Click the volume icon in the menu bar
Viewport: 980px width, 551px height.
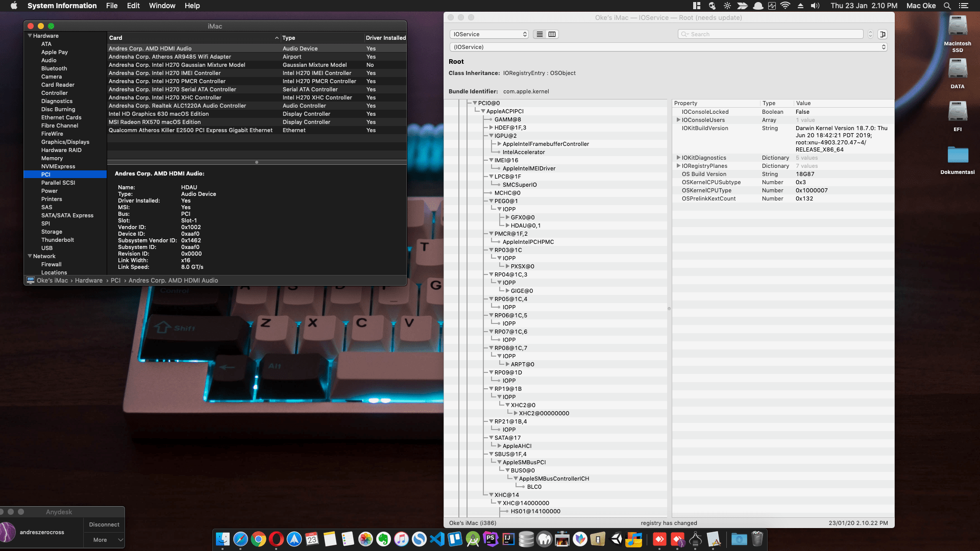pyautogui.click(x=815, y=6)
